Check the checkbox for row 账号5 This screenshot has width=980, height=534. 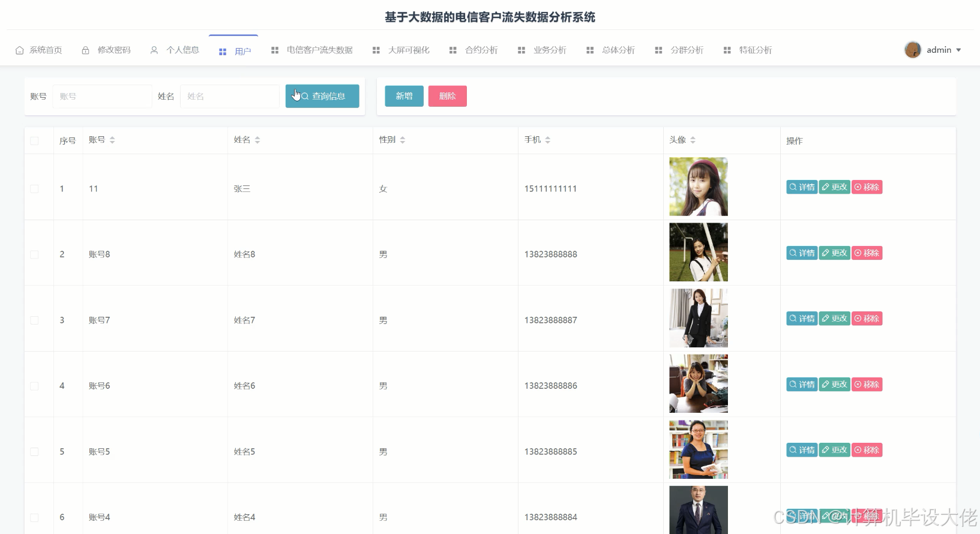(x=34, y=452)
